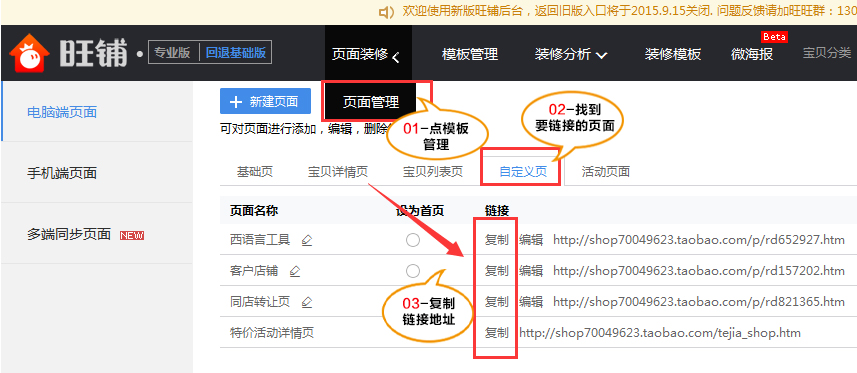Switch to the 活动页面 tab
The width and height of the screenshot is (857, 373).
606,172
